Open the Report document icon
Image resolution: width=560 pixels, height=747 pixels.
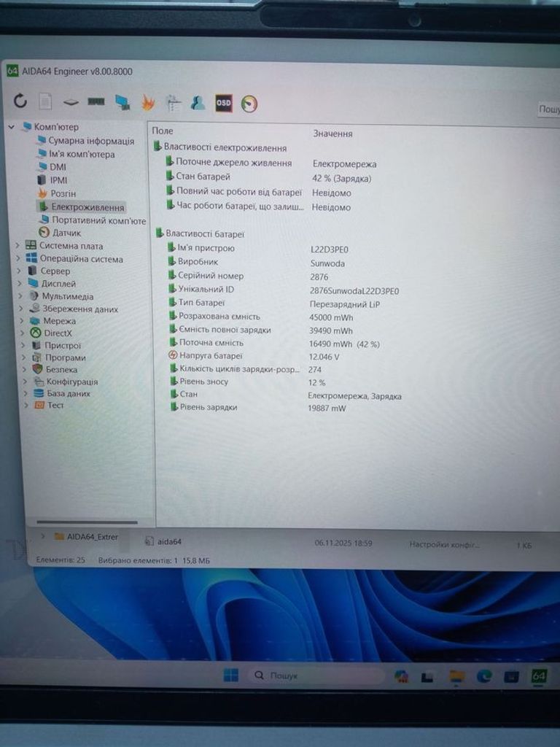point(45,101)
